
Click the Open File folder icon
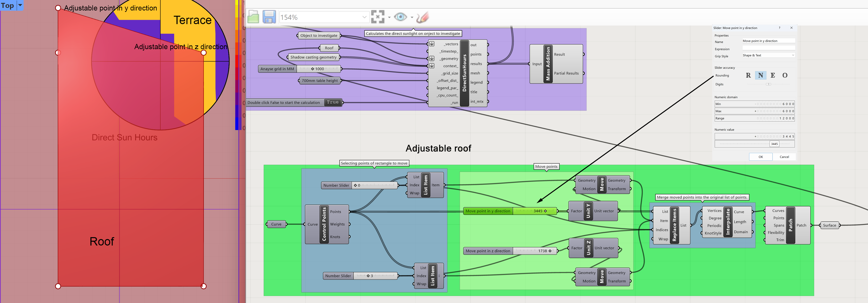[x=253, y=17]
